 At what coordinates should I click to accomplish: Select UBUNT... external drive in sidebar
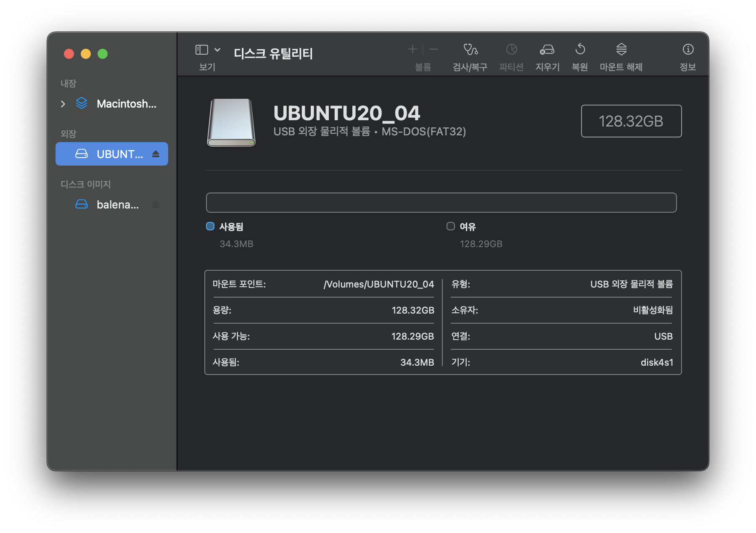point(112,154)
